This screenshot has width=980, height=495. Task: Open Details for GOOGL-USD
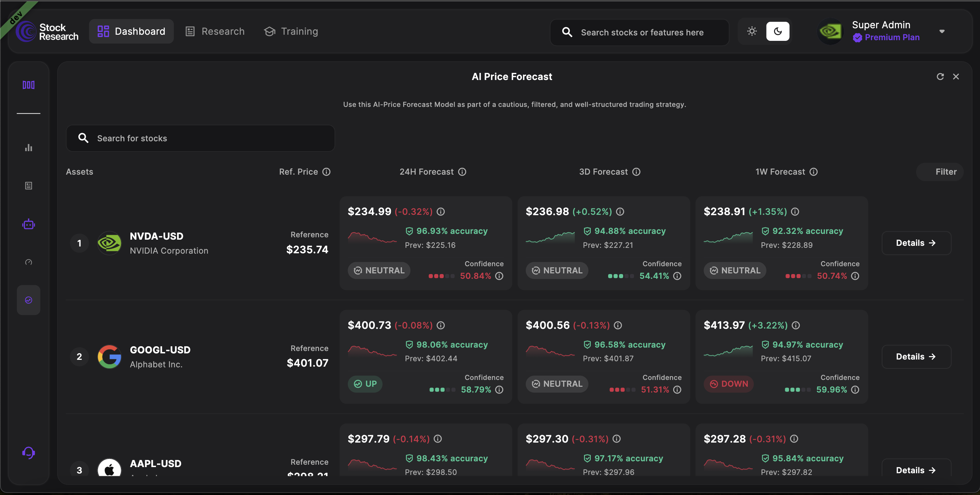tap(916, 356)
